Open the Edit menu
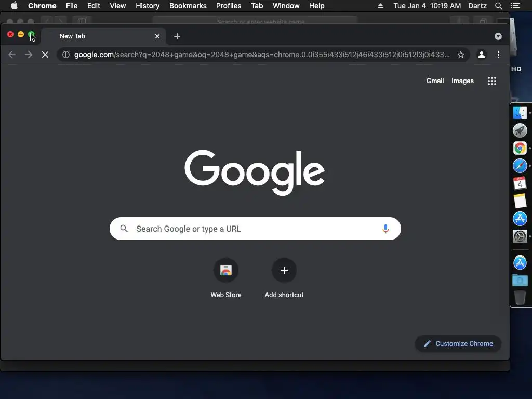The width and height of the screenshot is (532, 399). (94, 6)
